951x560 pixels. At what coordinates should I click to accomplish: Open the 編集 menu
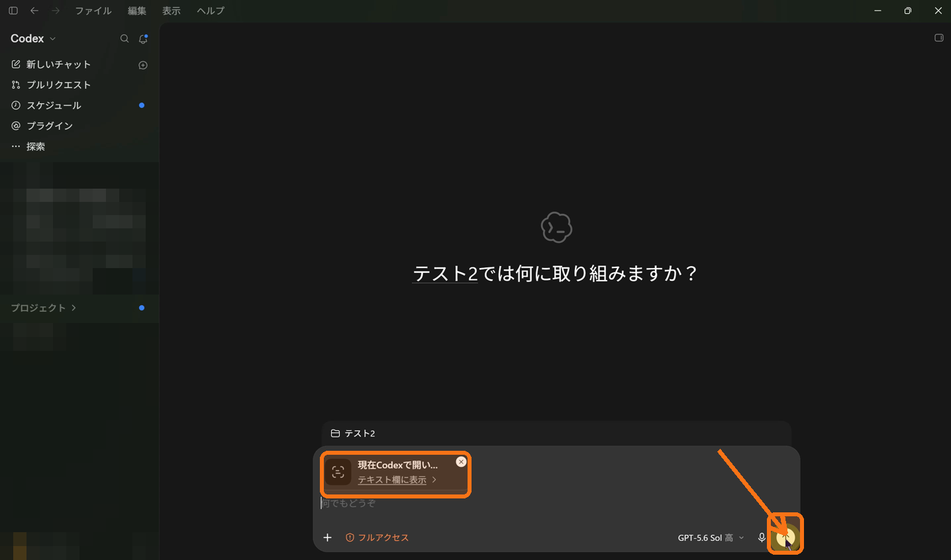click(137, 11)
